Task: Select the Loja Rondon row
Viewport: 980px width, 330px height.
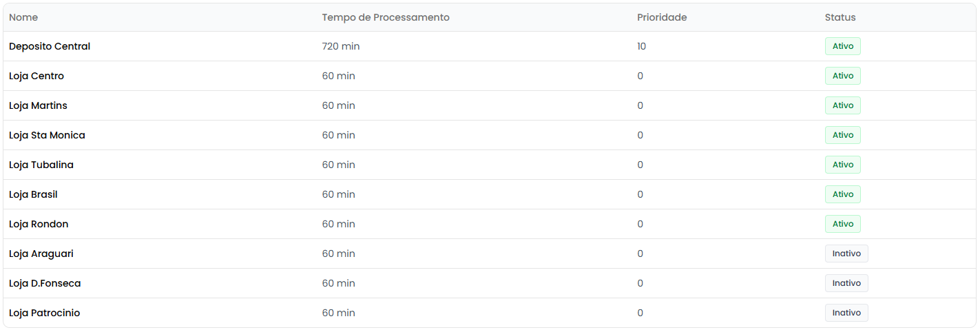Action: (39, 224)
